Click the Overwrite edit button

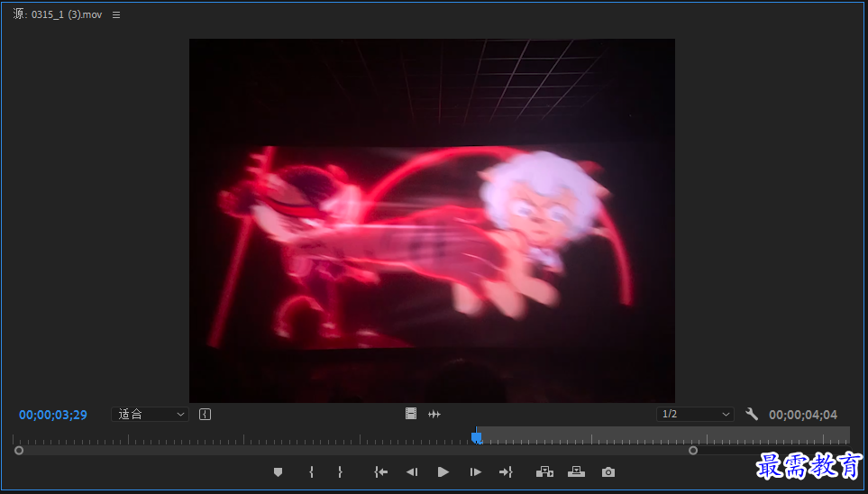576,471
